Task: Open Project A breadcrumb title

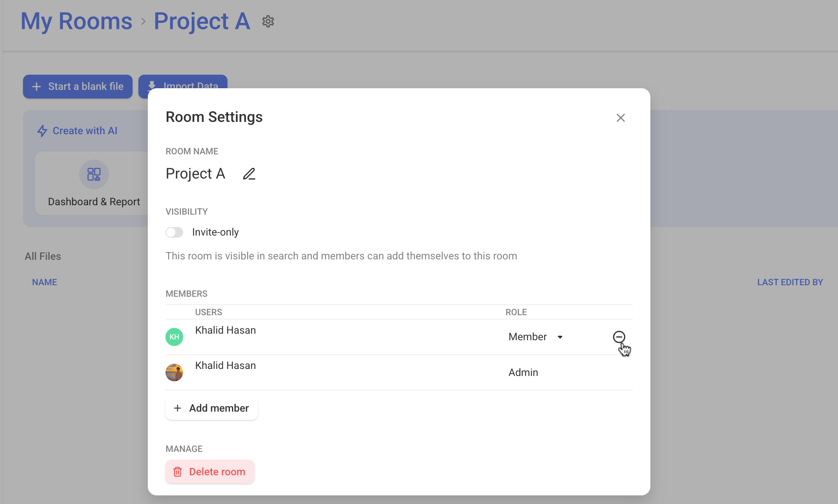Action: pyautogui.click(x=202, y=21)
